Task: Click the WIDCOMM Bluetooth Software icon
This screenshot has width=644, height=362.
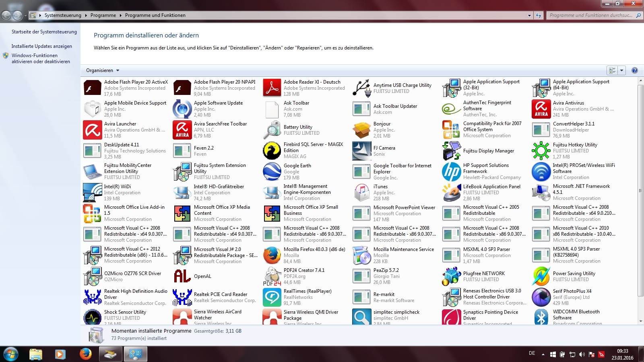Action: tap(541, 317)
